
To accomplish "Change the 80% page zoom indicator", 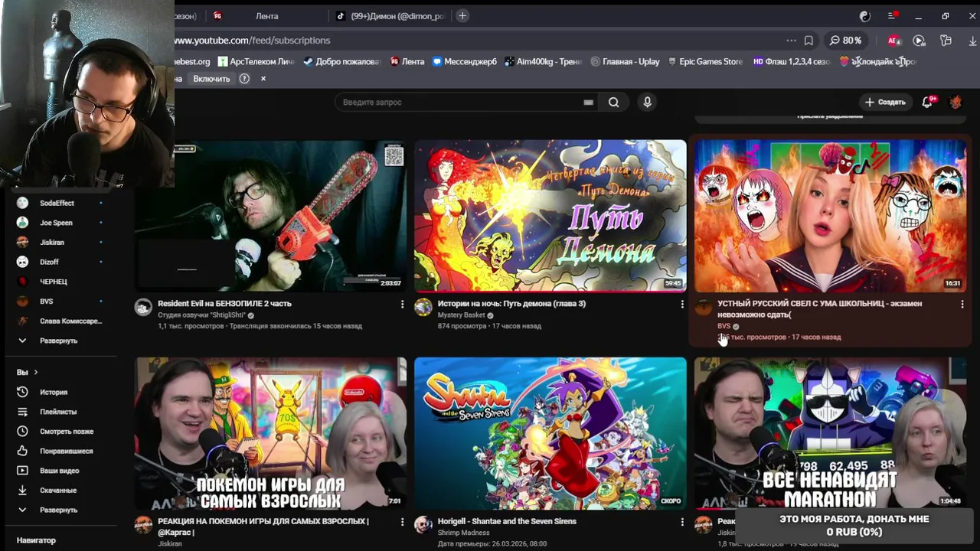I will coord(845,41).
